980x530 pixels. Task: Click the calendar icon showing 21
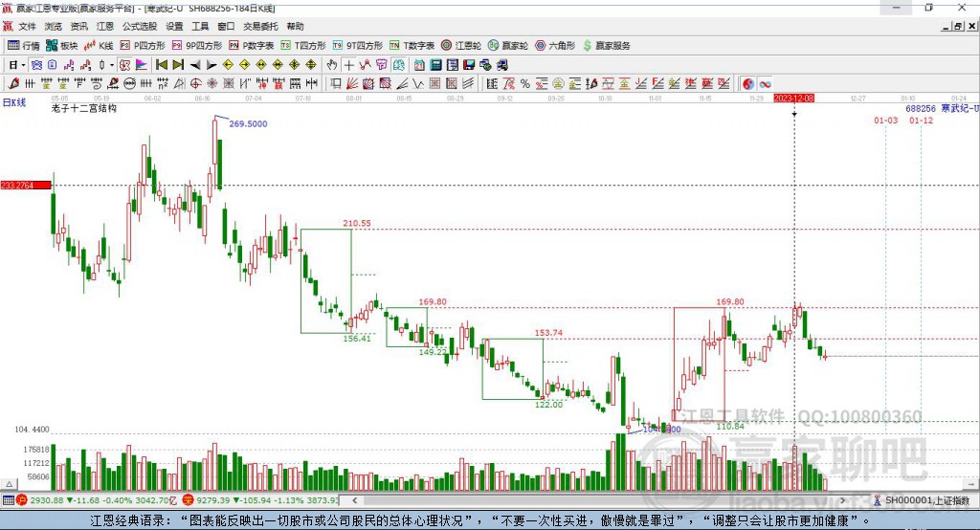click(x=419, y=65)
